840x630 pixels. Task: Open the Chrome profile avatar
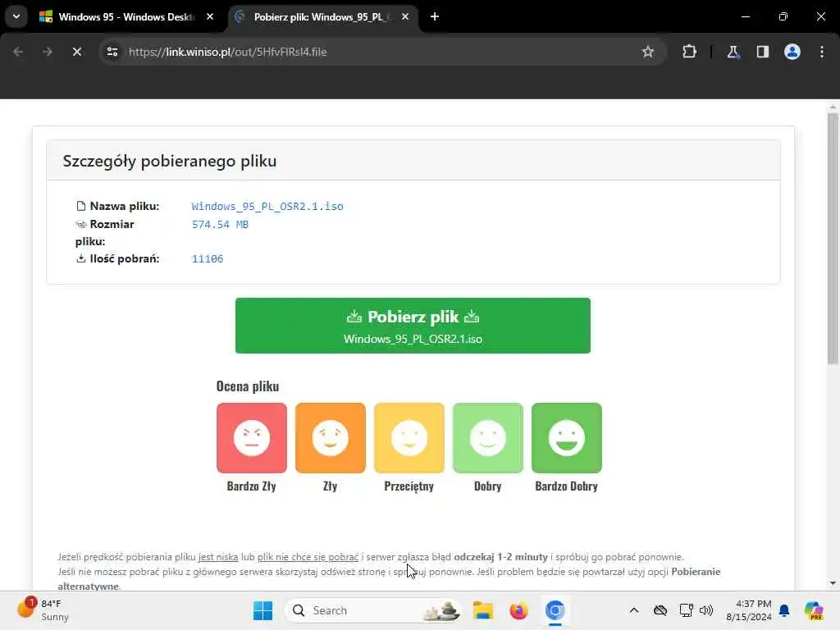coord(792,52)
